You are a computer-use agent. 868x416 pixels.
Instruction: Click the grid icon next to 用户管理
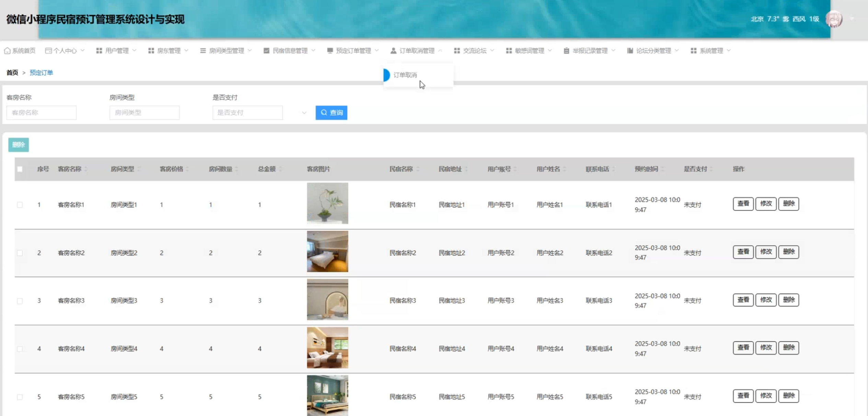click(x=99, y=51)
